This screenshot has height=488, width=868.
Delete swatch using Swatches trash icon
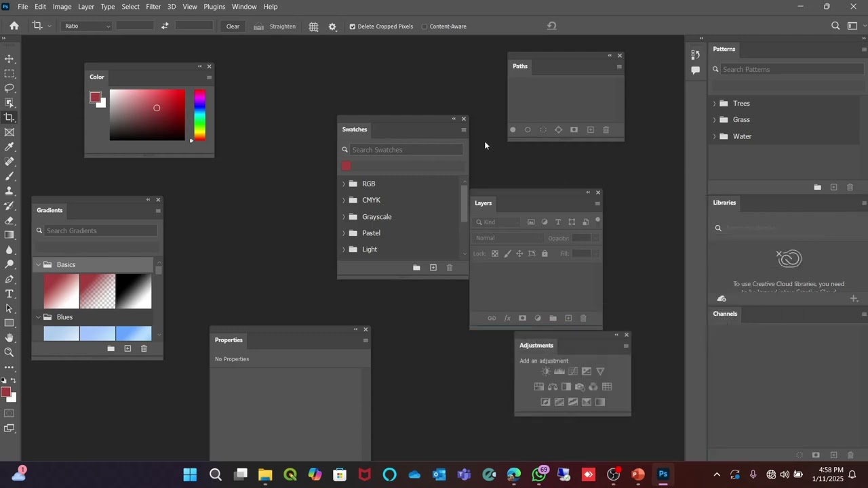point(450,268)
